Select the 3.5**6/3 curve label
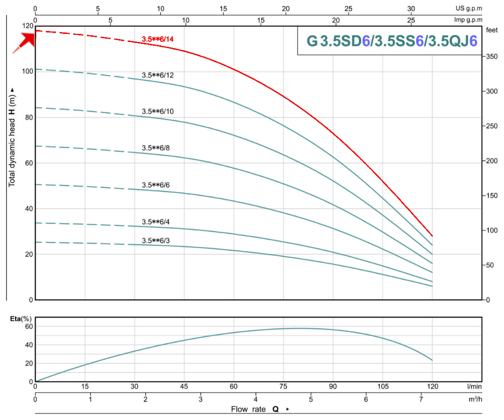The width and height of the screenshot is (504, 420). (156, 241)
